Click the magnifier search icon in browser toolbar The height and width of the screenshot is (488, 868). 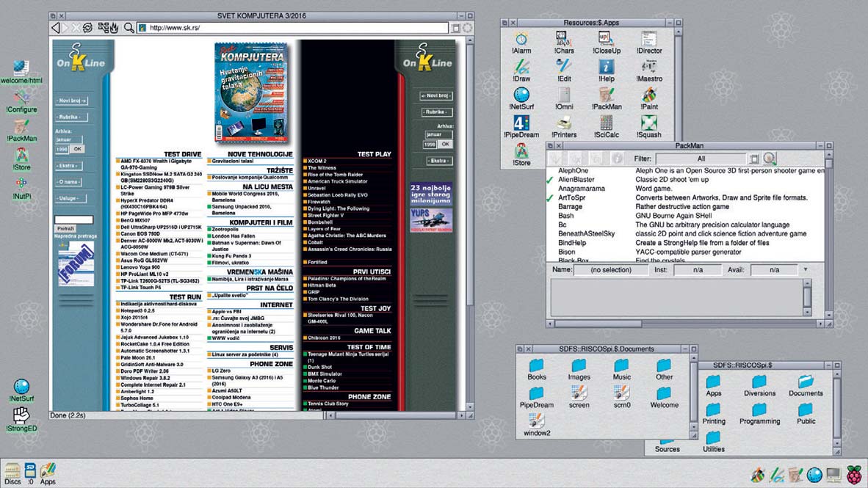129,28
